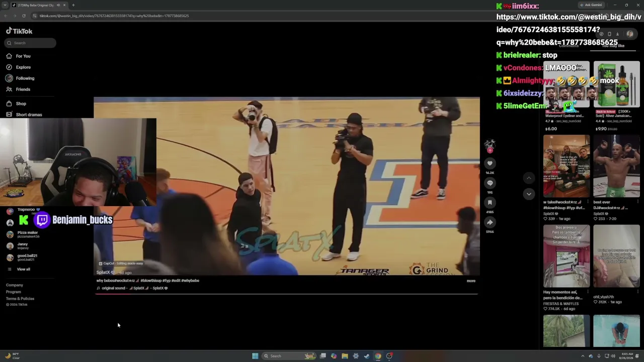Open the Windows Start menu
Image resolution: width=644 pixels, height=362 pixels.
point(255,356)
